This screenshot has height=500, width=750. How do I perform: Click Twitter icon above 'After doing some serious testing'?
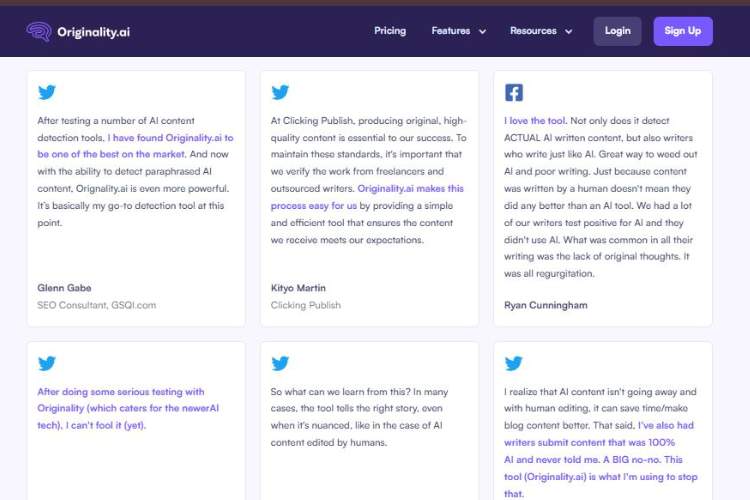47,364
